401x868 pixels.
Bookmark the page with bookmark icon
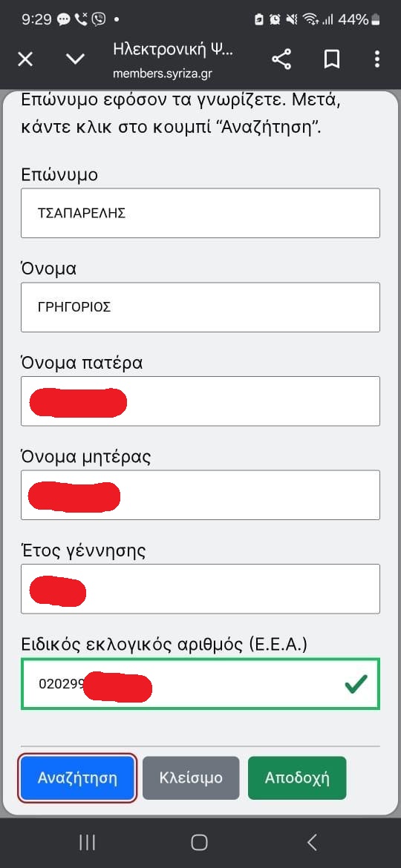coord(332,59)
